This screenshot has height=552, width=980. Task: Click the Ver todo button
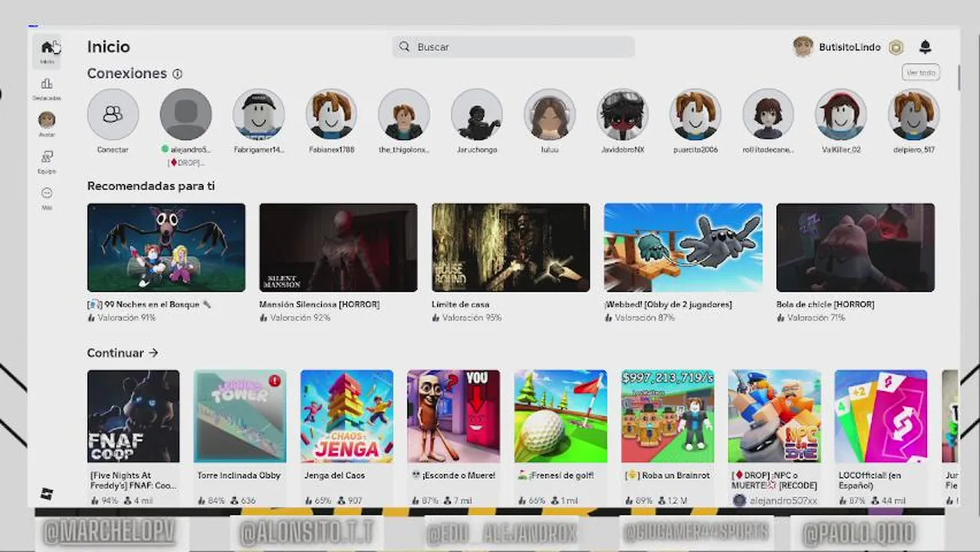921,73
